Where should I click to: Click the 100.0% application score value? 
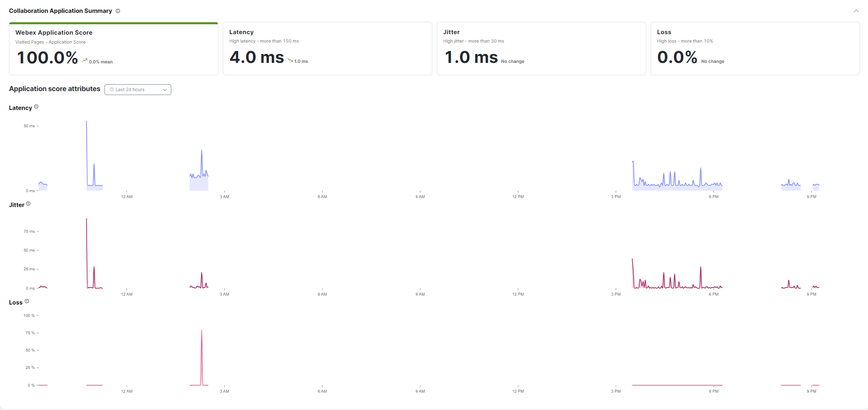point(48,58)
